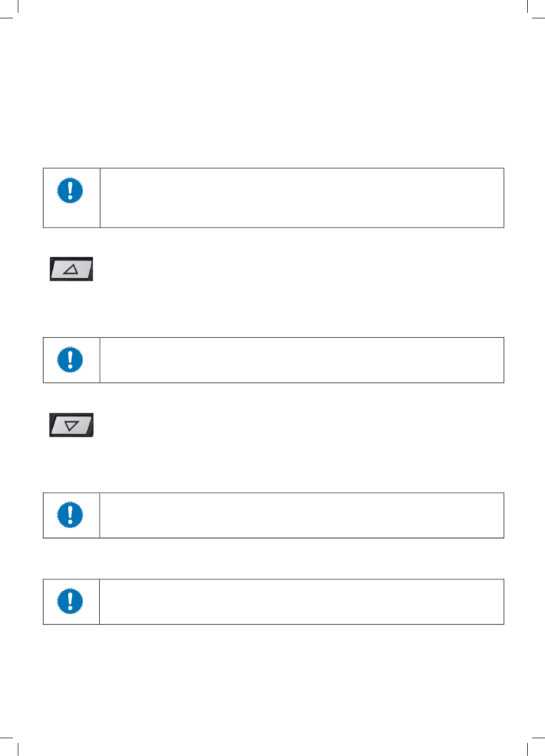Click the icon cell of the notice below down key

[72, 515]
